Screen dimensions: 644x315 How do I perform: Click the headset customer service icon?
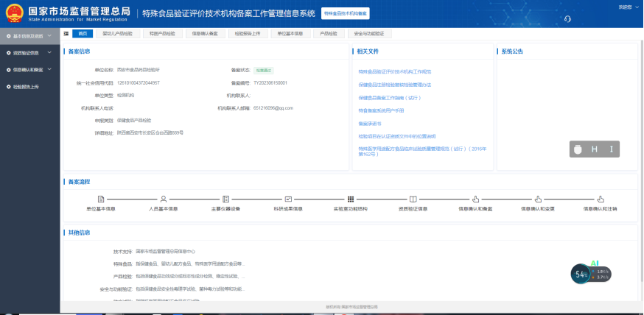[x=567, y=19]
